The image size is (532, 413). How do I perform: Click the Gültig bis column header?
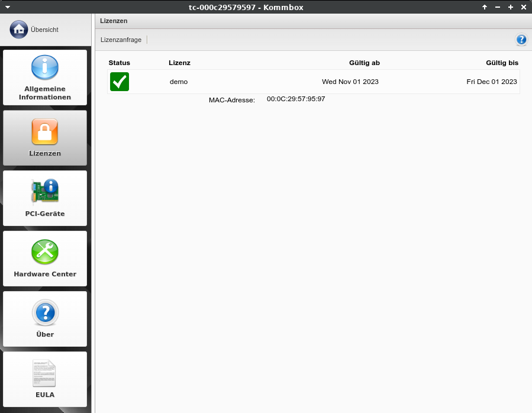(x=502, y=63)
